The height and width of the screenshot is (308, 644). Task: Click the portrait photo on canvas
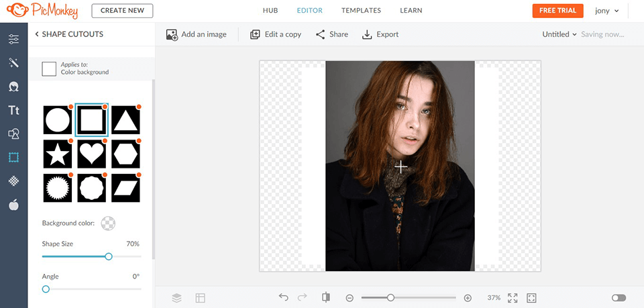pyautogui.click(x=400, y=166)
